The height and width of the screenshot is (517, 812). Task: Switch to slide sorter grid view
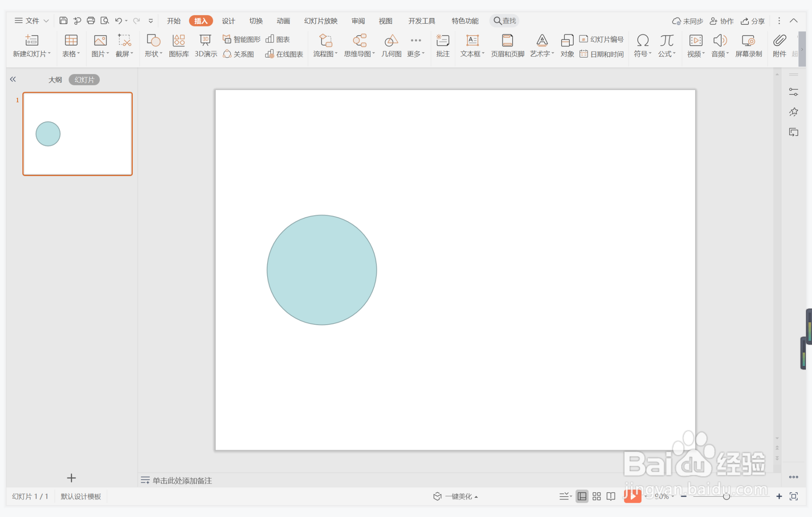point(597,496)
